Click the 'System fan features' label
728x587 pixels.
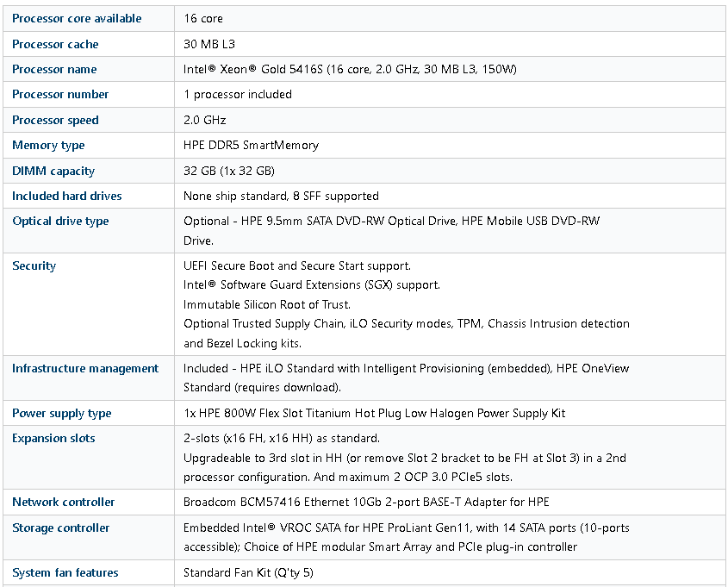pyautogui.click(x=65, y=572)
